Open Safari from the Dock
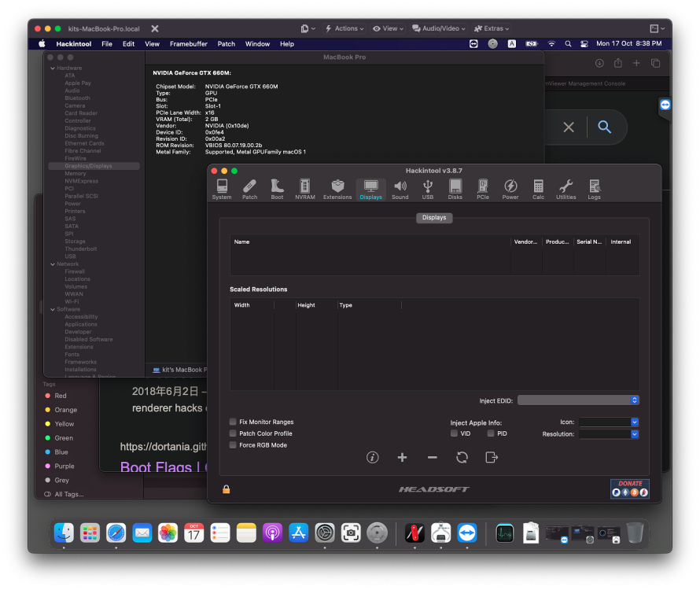This screenshot has width=700, height=590. pyautogui.click(x=116, y=533)
